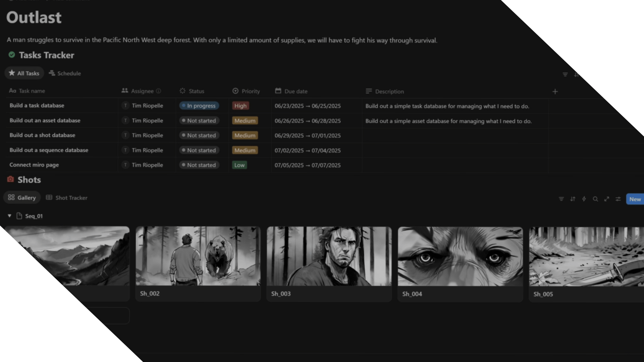644x362 pixels.
Task: Click the expand full-page icon in Shots
Action: [607, 199]
